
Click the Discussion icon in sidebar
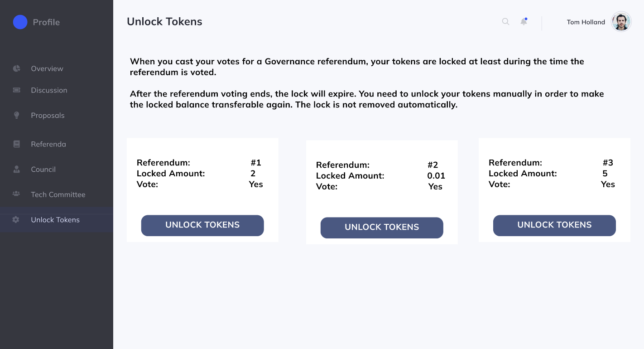[17, 90]
